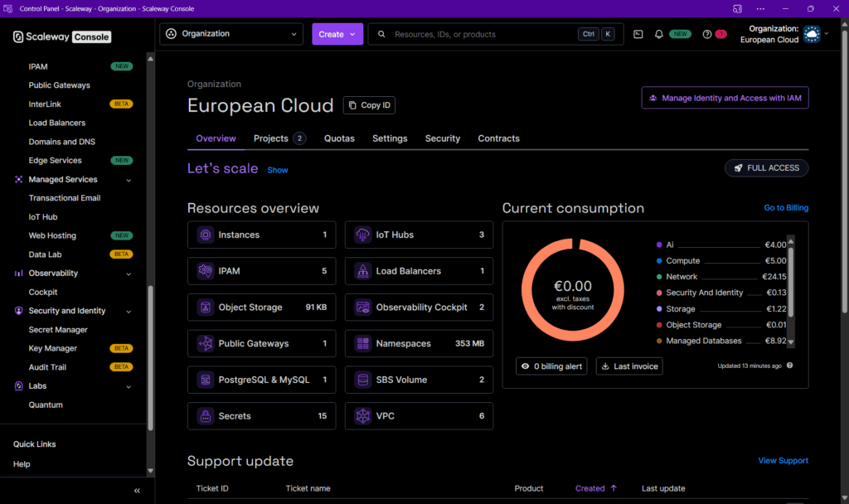Follow the View Support link

[783, 461]
